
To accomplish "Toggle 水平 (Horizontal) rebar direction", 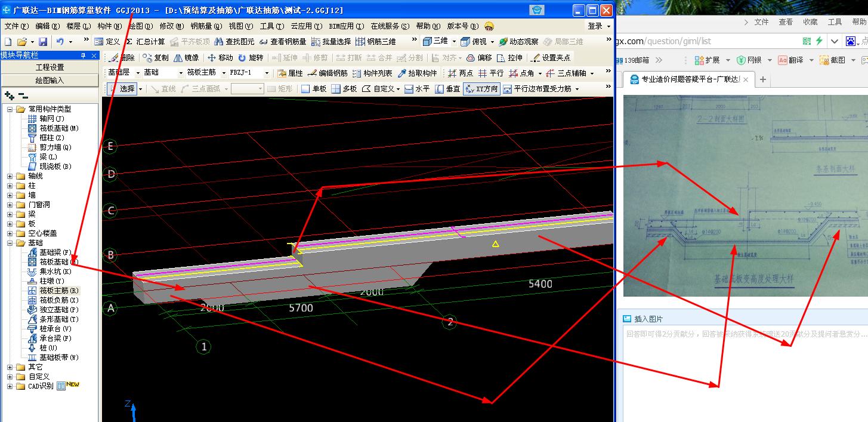I will (417, 88).
